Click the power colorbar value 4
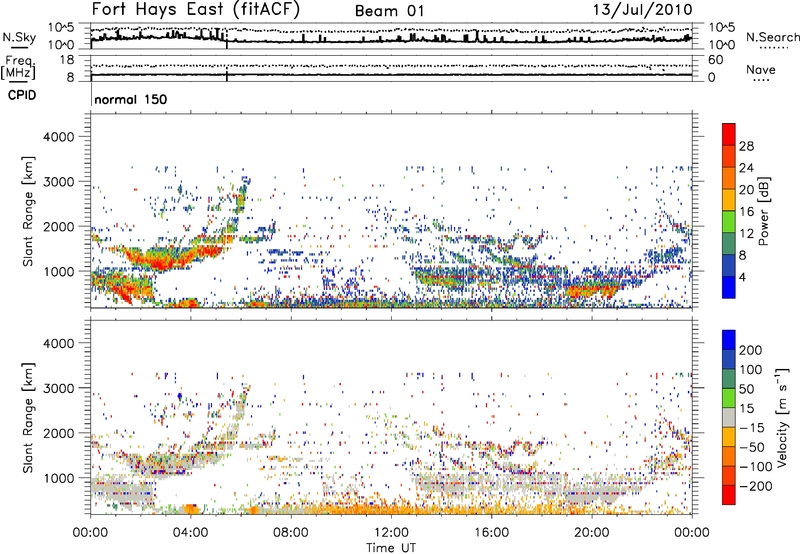800x554 pixels. pos(743,277)
